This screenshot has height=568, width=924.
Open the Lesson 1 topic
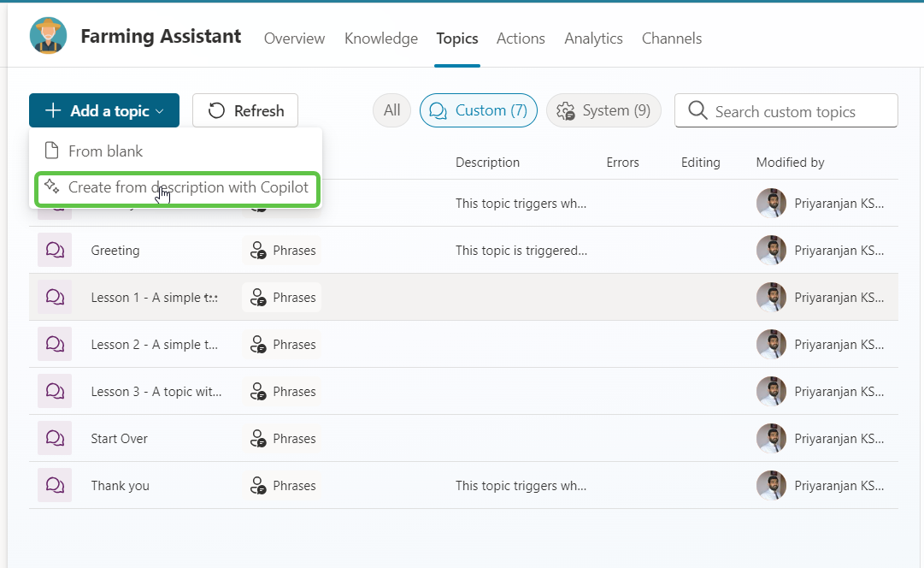[x=154, y=298]
